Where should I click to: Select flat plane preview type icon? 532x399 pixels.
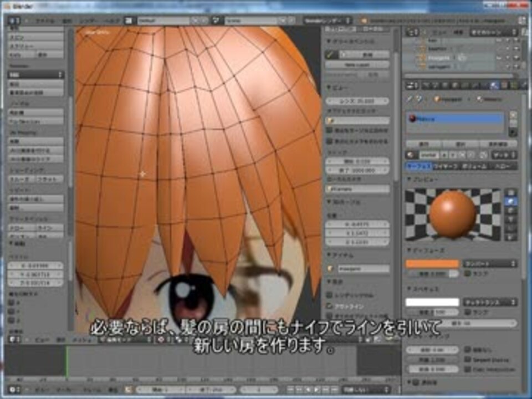click(511, 193)
